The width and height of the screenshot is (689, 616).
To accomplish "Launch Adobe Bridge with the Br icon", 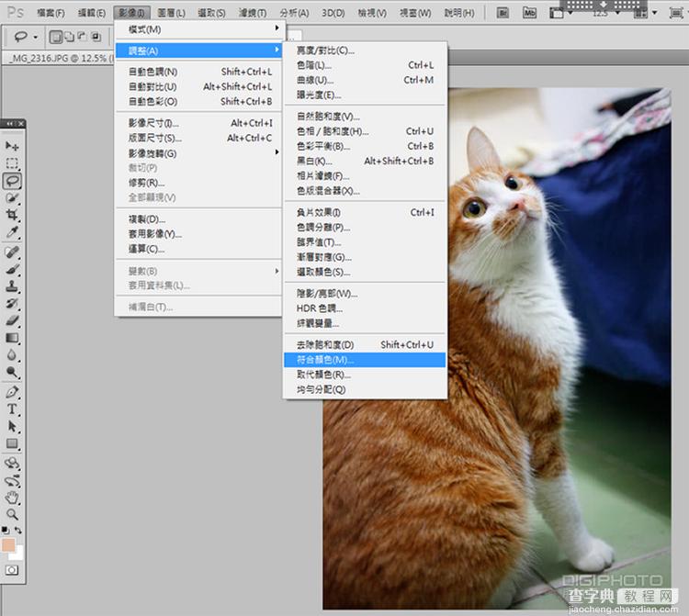I will [x=503, y=13].
